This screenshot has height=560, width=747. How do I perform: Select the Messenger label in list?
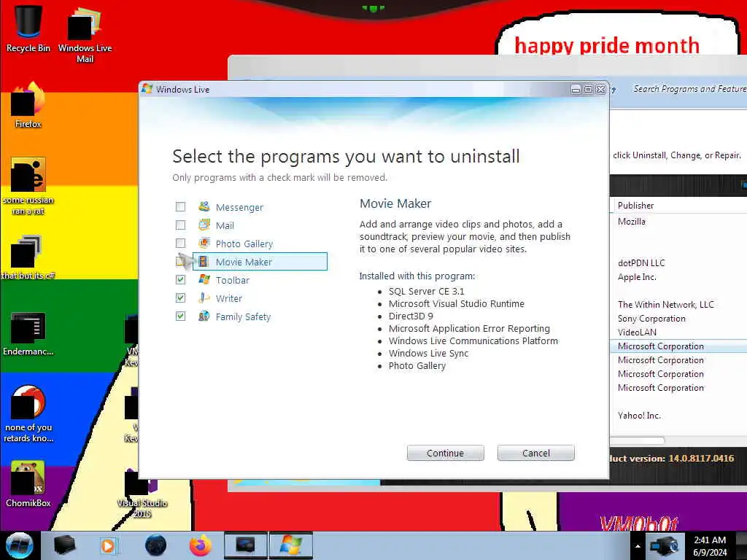click(x=239, y=208)
